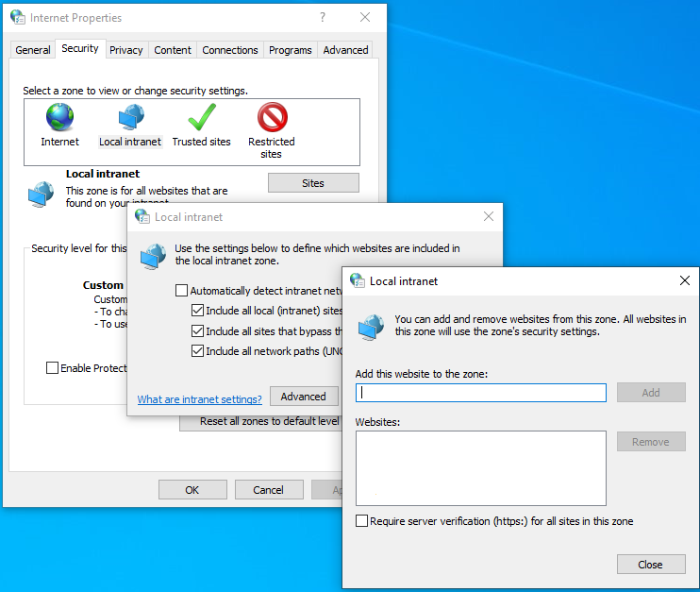Click Reset all zones to default level
This screenshot has width=700, height=592.
[x=261, y=421]
